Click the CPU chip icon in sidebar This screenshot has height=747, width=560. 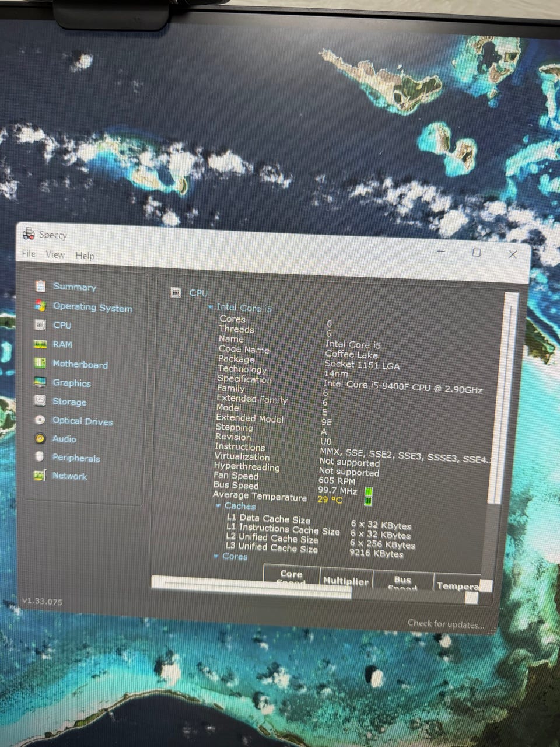[x=40, y=324]
